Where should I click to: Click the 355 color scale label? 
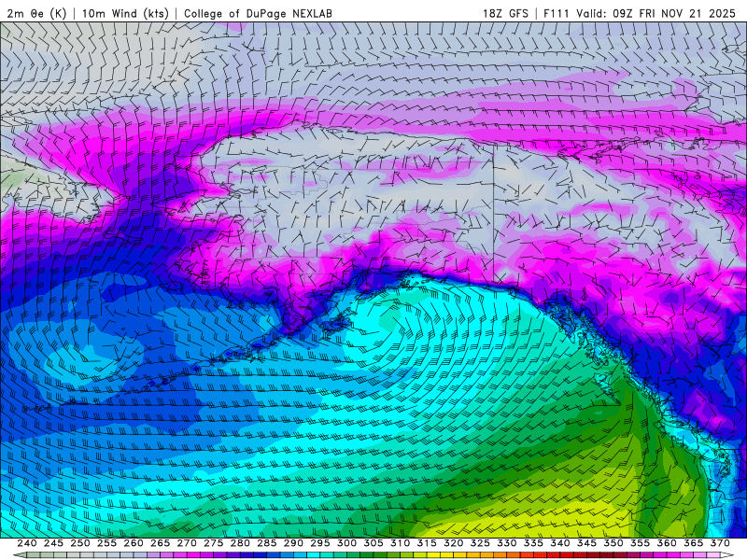tap(641, 543)
